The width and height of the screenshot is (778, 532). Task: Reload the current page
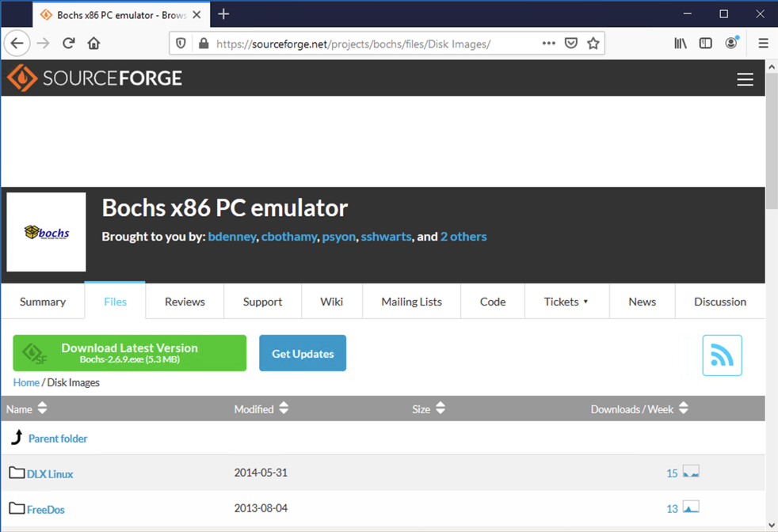pyautogui.click(x=68, y=44)
